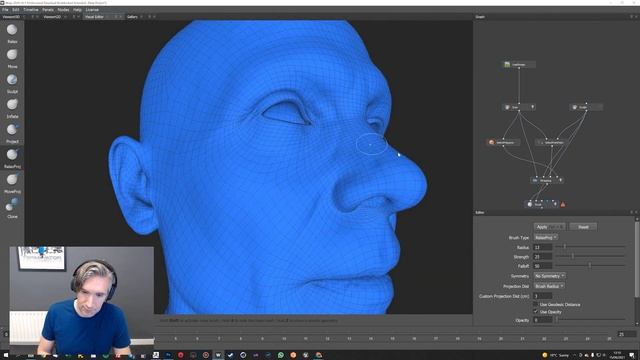Viewport: 640px width, 360px height.
Task: Open the Edit menu
Action: pyautogui.click(x=16, y=9)
